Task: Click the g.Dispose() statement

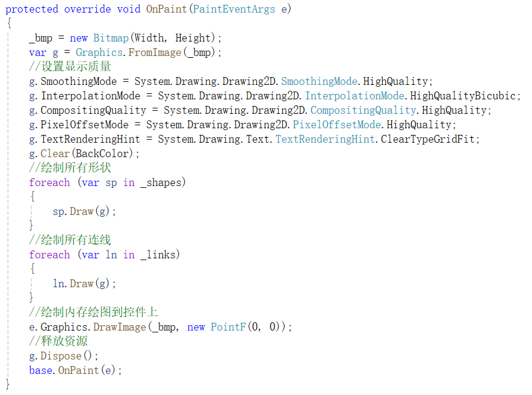Action: (x=63, y=356)
